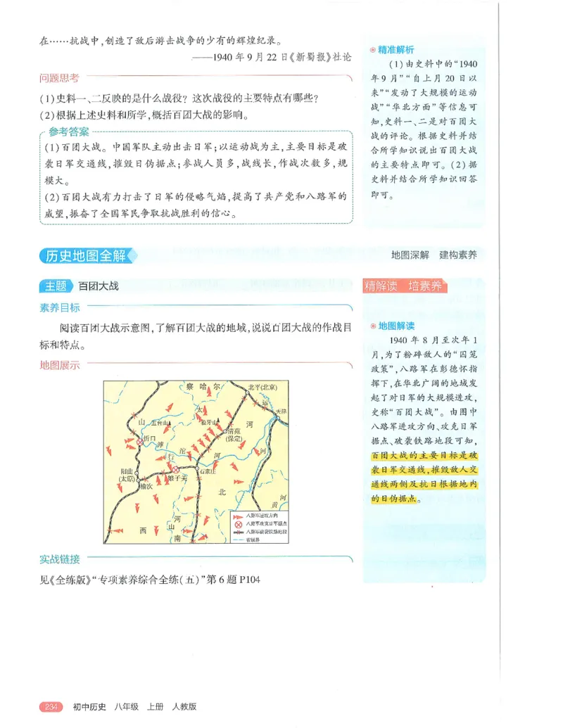
Task: Click the 百团大战 schematic map image
Action: [x=196, y=462]
